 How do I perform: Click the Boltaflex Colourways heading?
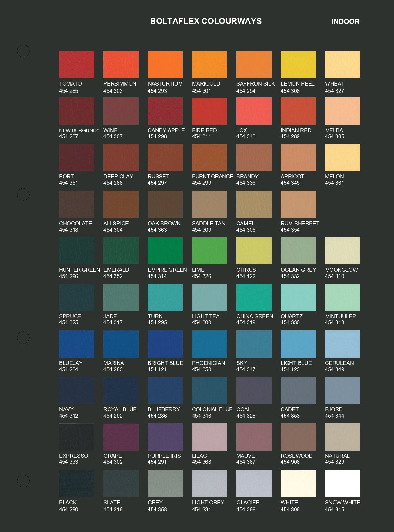(x=206, y=21)
